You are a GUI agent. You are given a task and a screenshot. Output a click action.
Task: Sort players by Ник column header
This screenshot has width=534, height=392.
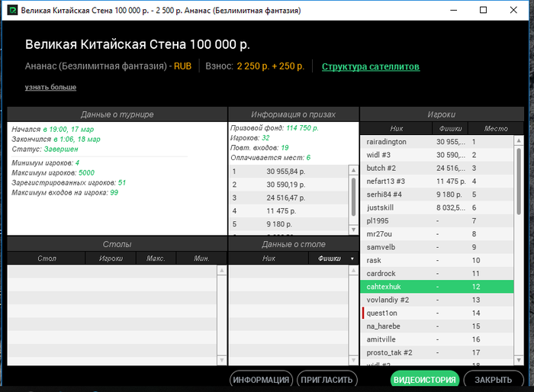tap(396, 128)
